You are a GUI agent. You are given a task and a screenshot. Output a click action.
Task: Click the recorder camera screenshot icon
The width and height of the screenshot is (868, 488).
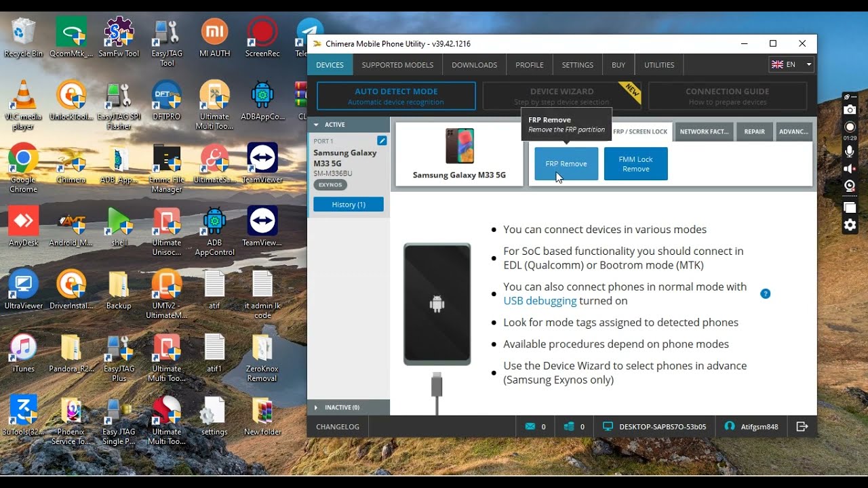pyautogui.click(x=850, y=109)
